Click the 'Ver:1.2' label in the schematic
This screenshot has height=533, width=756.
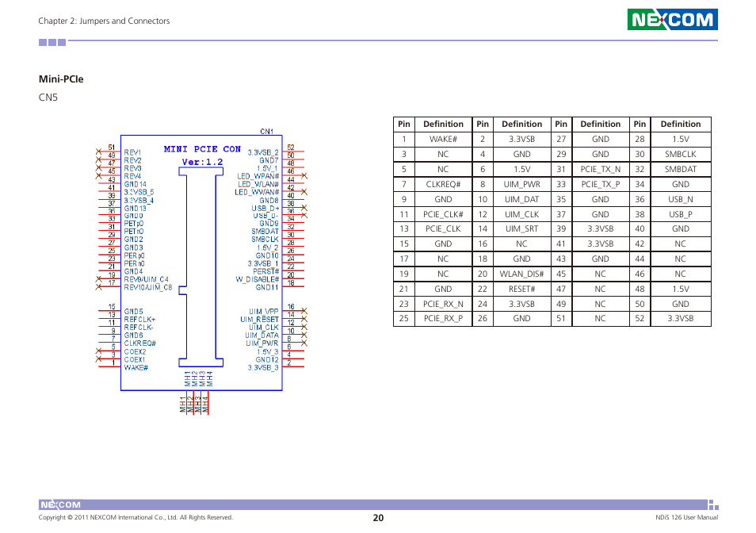tap(202, 162)
